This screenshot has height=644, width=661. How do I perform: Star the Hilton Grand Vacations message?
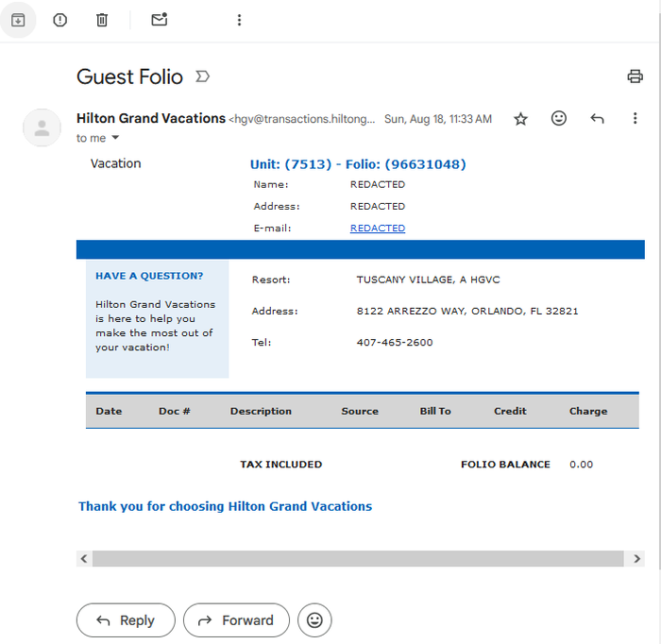(520, 119)
